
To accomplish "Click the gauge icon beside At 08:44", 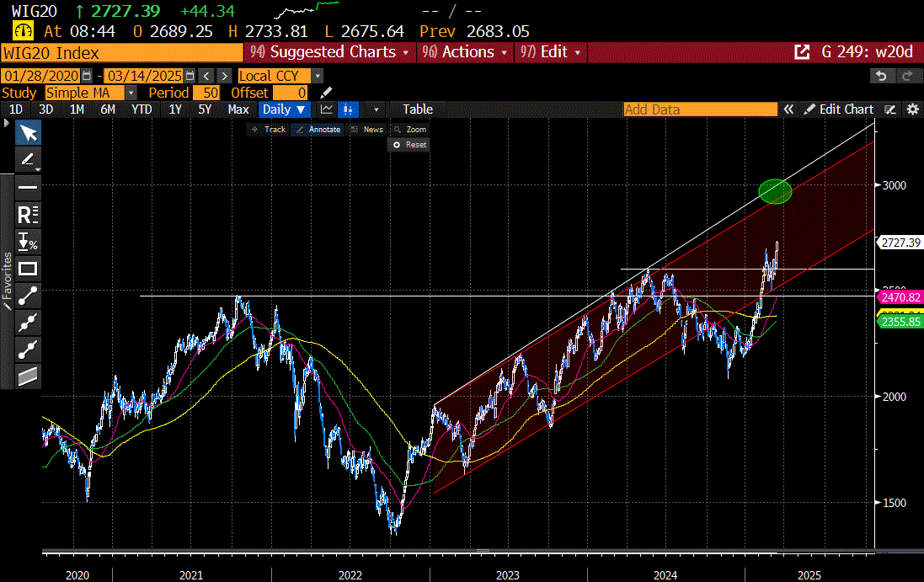I will (x=24, y=31).
